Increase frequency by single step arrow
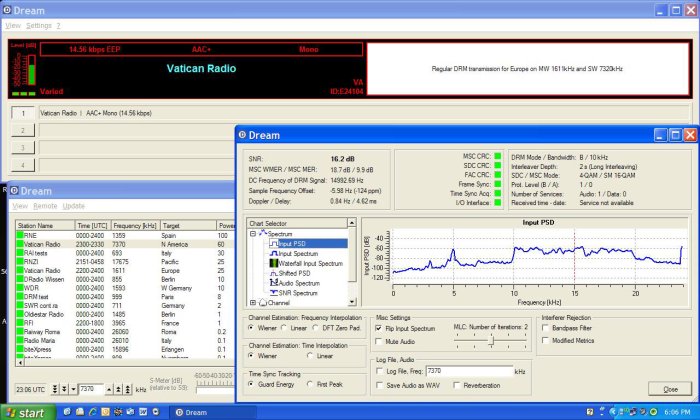Image resolution: width=700 pixels, height=420 pixels. tap(109, 389)
